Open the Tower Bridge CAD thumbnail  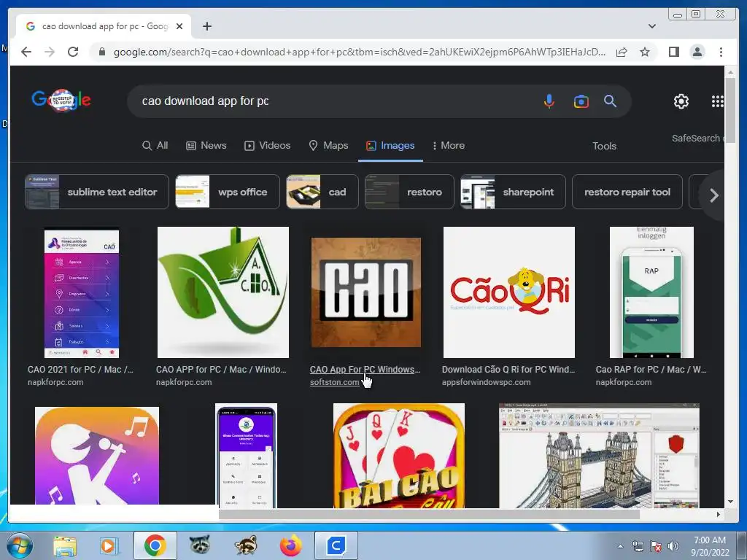pyautogui.click(x=599, y=456)
